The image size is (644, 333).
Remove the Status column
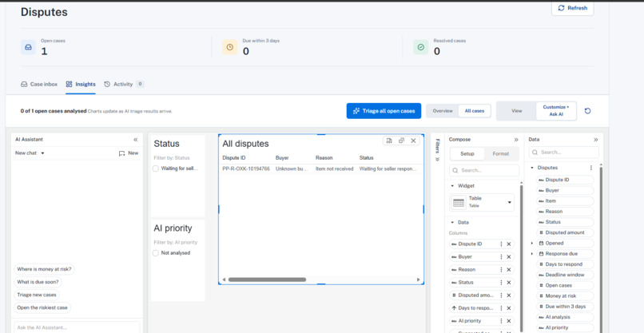(x=509, y=283)
